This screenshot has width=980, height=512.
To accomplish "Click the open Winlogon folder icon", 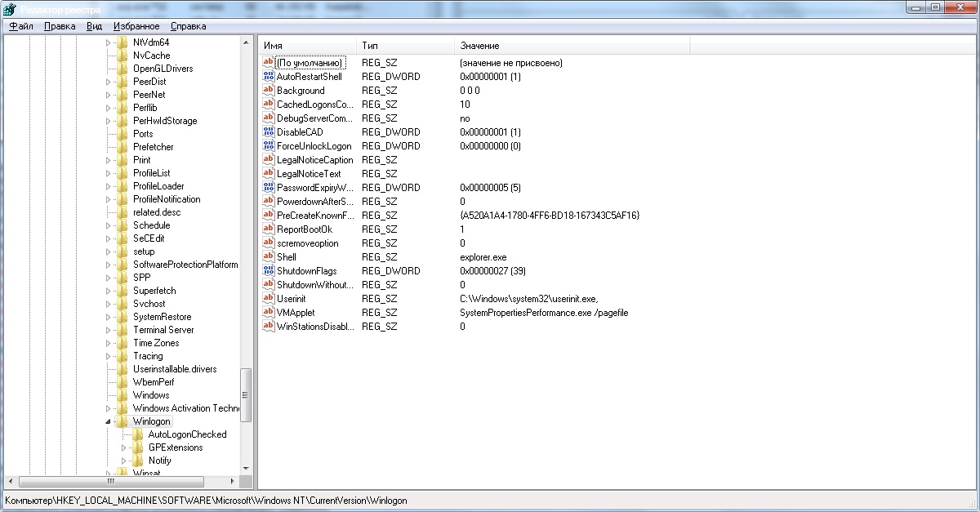I will 122,421.
